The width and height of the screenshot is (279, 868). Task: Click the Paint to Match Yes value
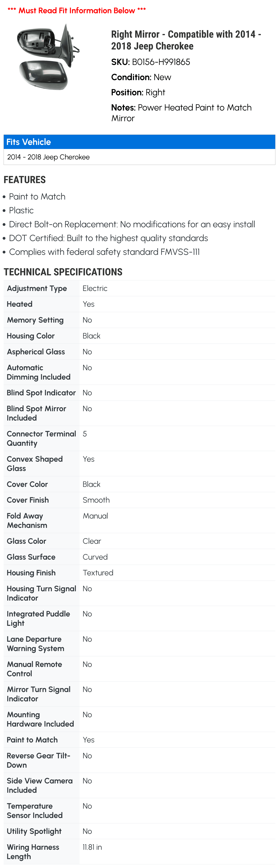88,740
